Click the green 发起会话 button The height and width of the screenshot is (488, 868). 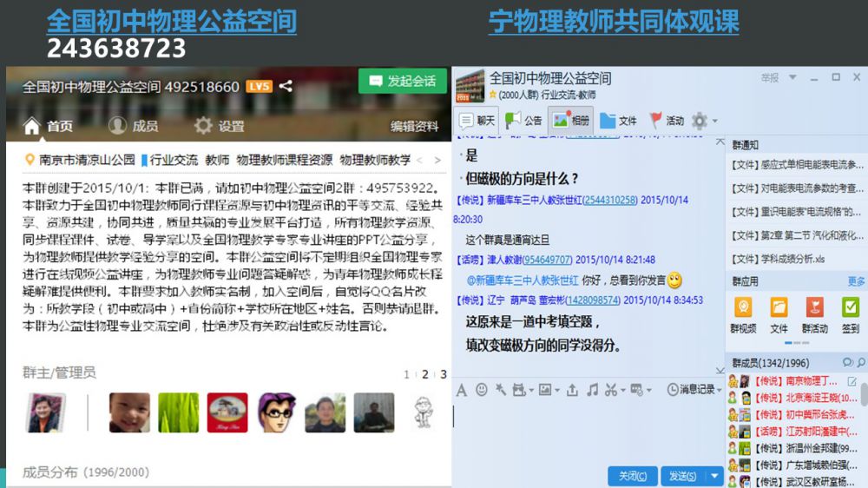[x=402, y=81]
